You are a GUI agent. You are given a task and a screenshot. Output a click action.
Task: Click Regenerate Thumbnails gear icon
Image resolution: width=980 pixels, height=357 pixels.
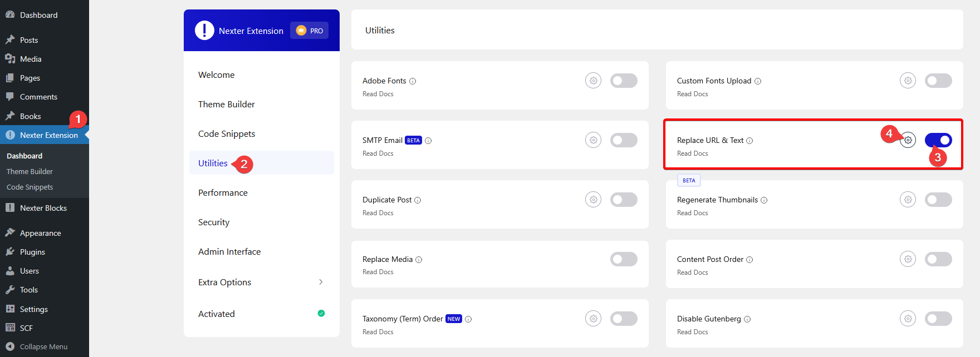coord(908,200)
